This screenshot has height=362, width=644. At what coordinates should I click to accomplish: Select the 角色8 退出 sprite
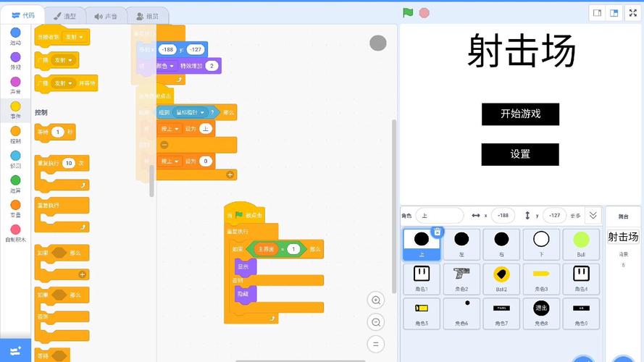click(x=541, y=313)
